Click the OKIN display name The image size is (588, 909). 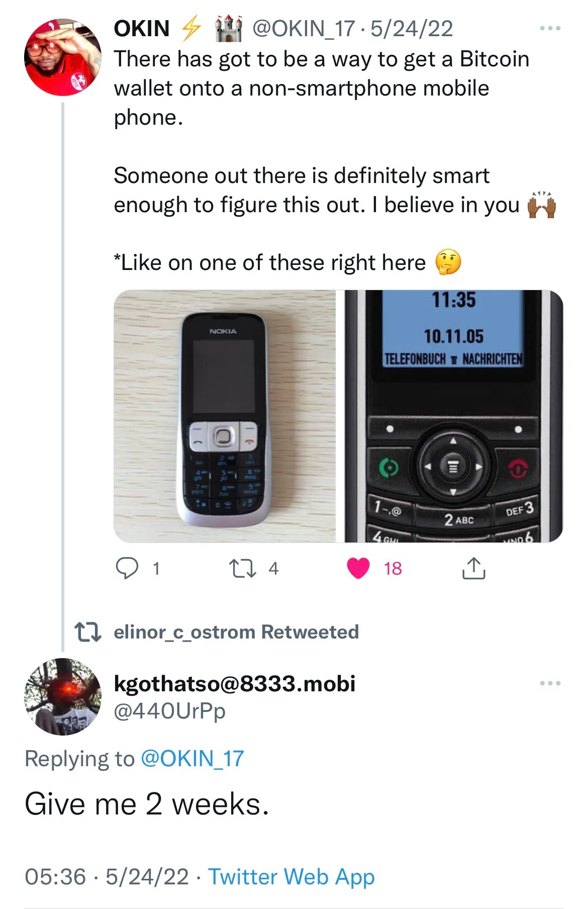coord(142,29)
